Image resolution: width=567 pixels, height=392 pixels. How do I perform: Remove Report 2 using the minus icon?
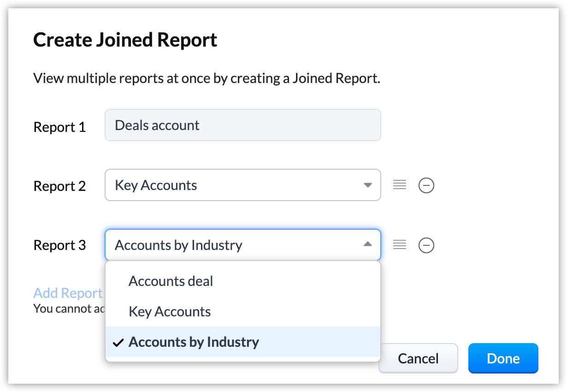[x=426, y=186]
